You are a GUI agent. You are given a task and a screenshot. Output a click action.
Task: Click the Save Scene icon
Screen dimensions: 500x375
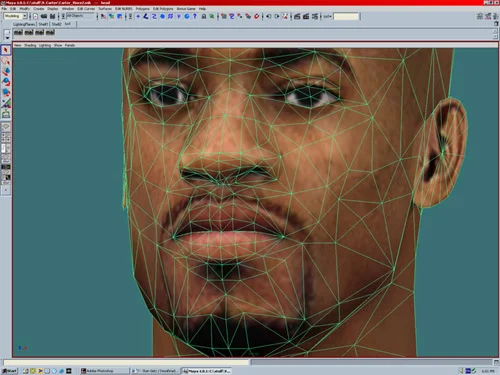[52, 16]
